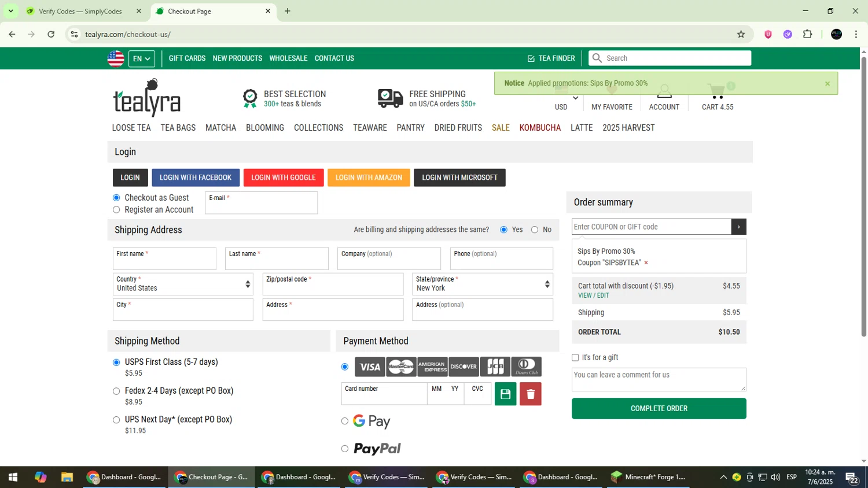Open Chrome tab search dropdown

(x=10, y=11)
